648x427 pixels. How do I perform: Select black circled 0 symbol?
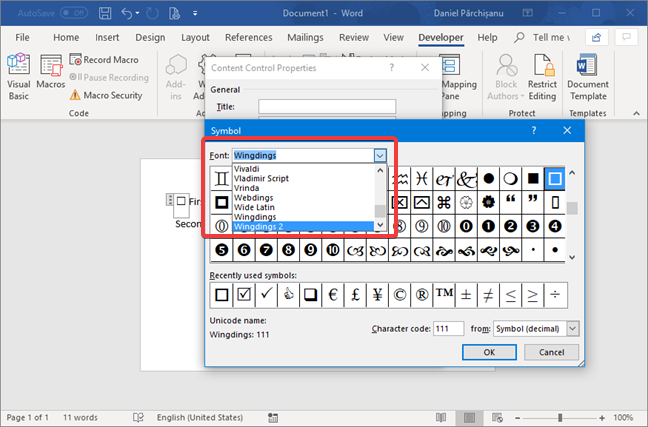(x=466, y=226)
